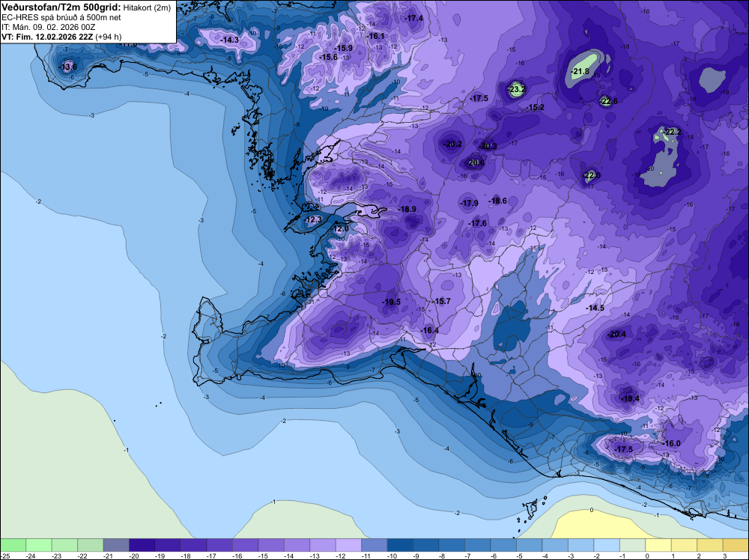
Task: Click the -17.4 temperature label
Action: click(x=414, y=18)
